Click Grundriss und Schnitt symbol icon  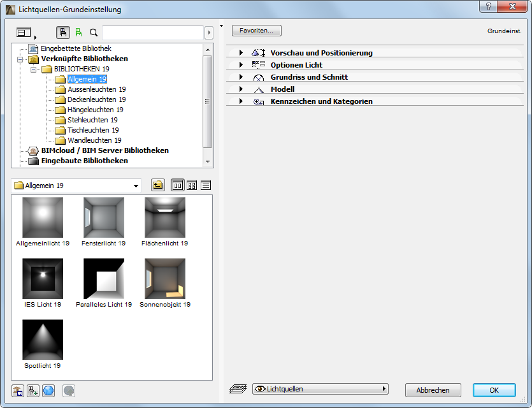click(x=259, y=78)
